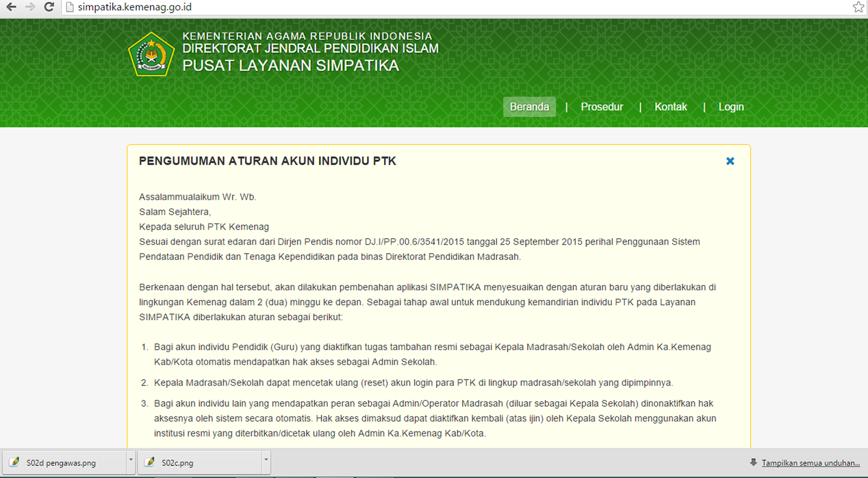Click the S02d pengawas.png file type icon

pos(14,462)
